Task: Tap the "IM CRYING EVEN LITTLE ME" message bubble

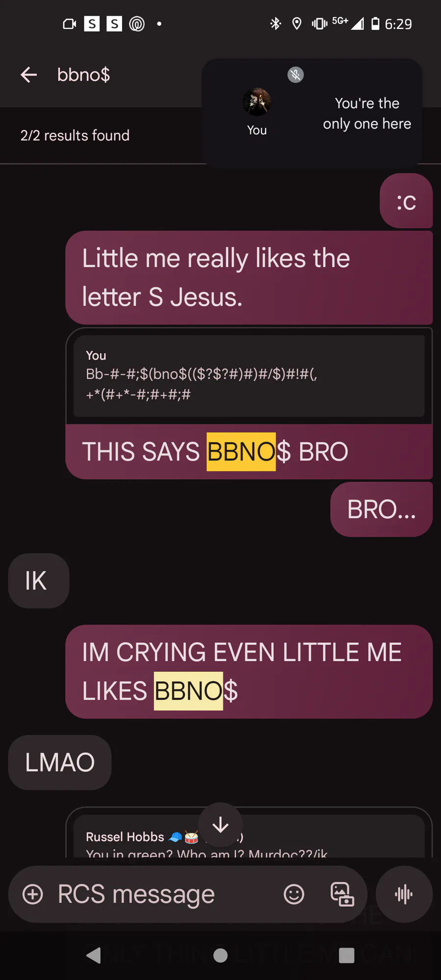Action: (249, 672)
